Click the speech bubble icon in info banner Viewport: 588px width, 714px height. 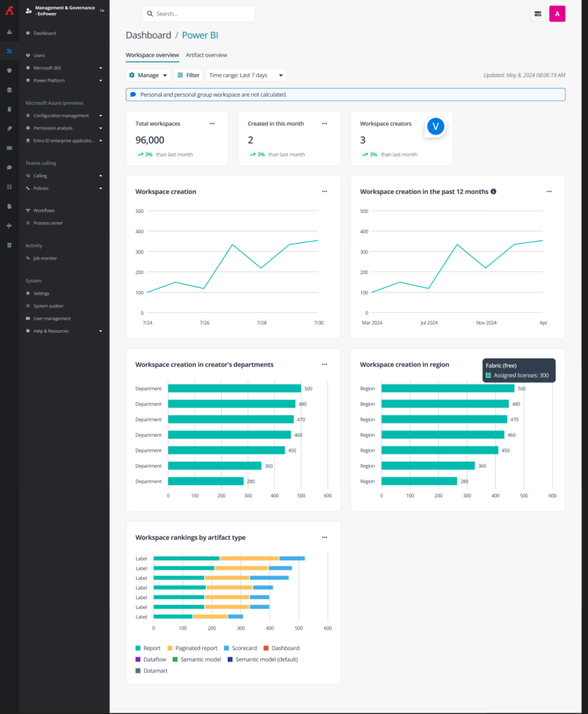[133, 95]
